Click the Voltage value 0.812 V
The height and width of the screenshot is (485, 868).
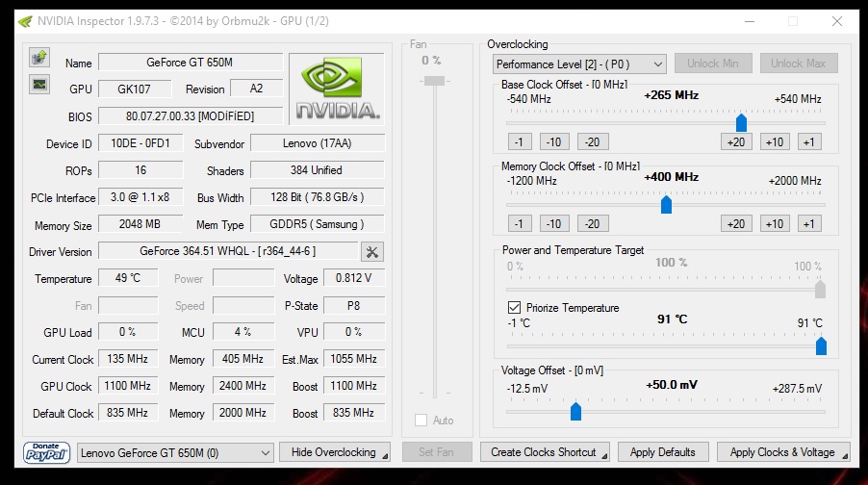pos(354,278)
